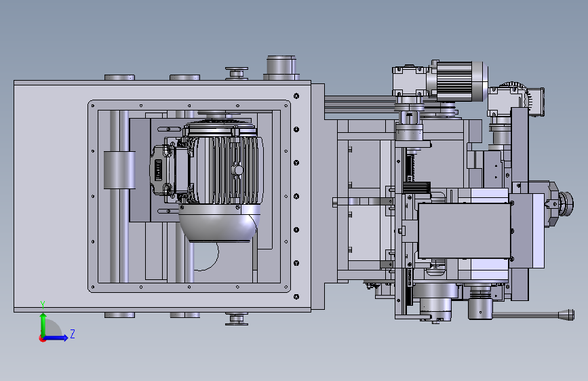The height and width of the screenshot is (381, 588).
Task: Select the round knob on the far right
Action: pos(566,203)
